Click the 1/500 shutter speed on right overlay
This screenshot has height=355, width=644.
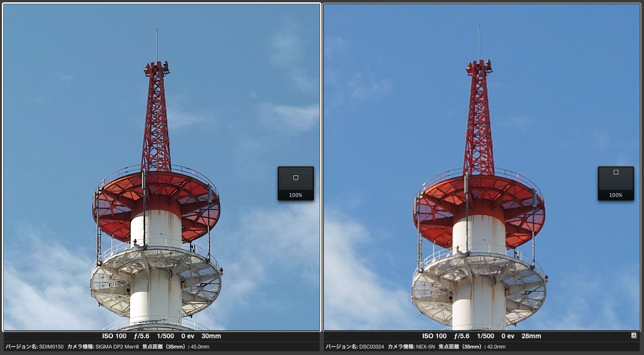pyautogui.click(x=486, y=336)
